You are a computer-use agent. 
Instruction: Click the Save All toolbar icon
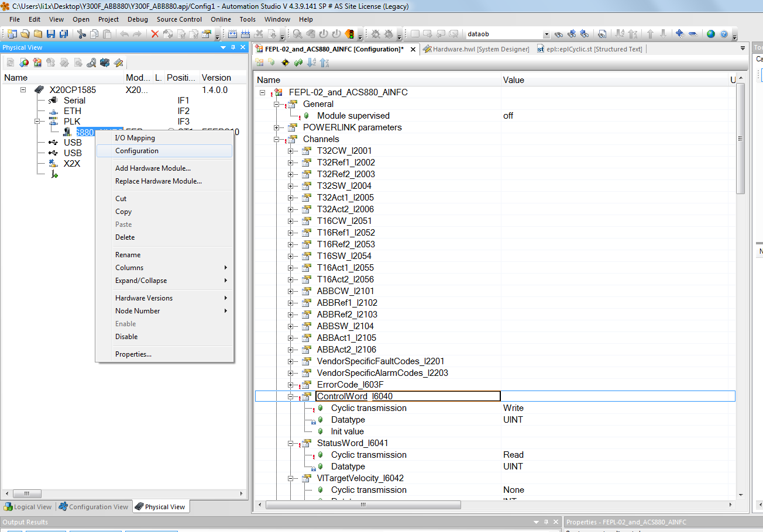(x=64, y=34)
